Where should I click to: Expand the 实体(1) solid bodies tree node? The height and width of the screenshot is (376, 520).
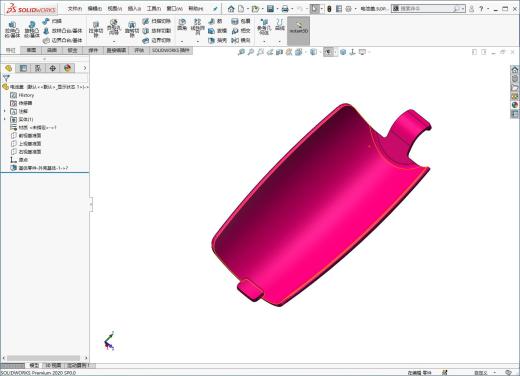(x=4, y=119)
